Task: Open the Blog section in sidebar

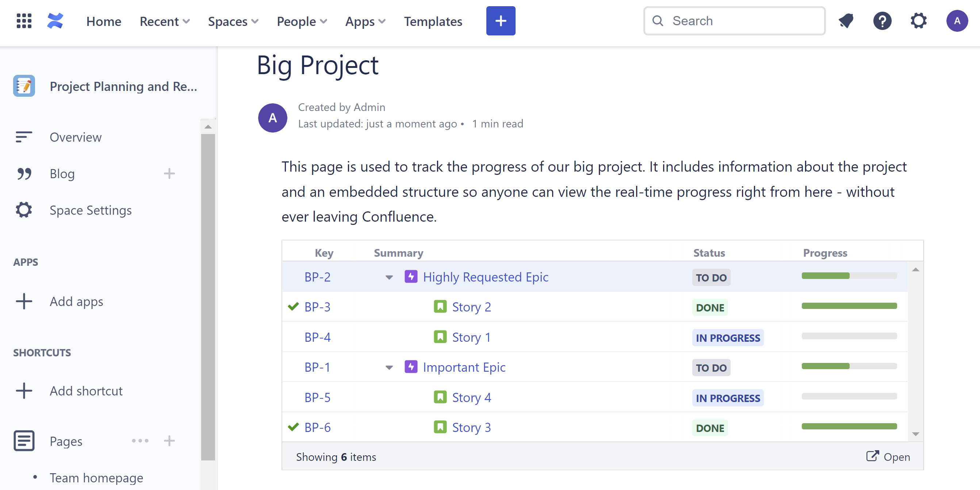Action: (62, 173)
